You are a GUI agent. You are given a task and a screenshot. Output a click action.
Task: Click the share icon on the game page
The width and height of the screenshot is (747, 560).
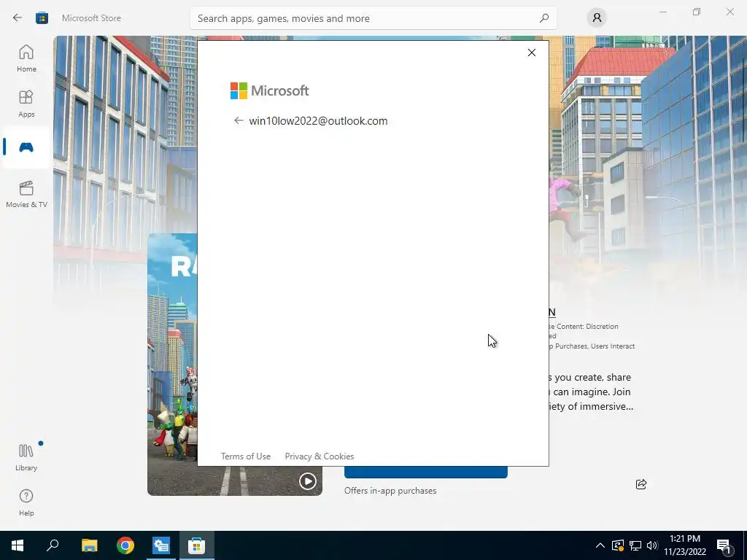pyautogui.click(x=641, y=484)
